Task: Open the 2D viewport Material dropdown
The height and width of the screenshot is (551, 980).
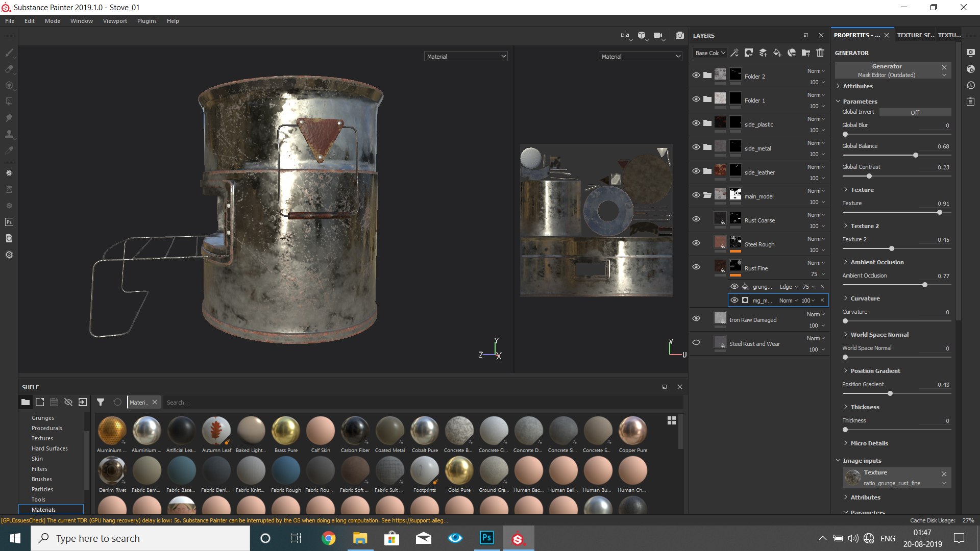Action: tap(640, 56)
